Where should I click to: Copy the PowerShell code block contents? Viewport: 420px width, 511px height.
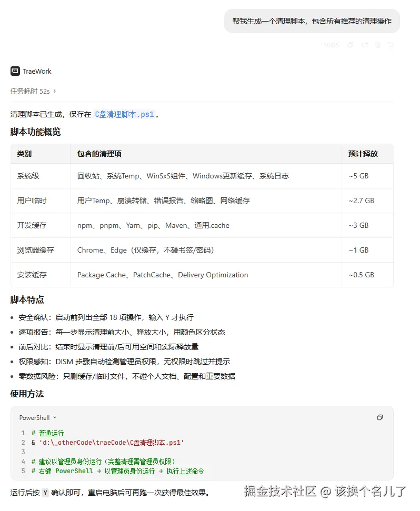click(x=380, y=417)
